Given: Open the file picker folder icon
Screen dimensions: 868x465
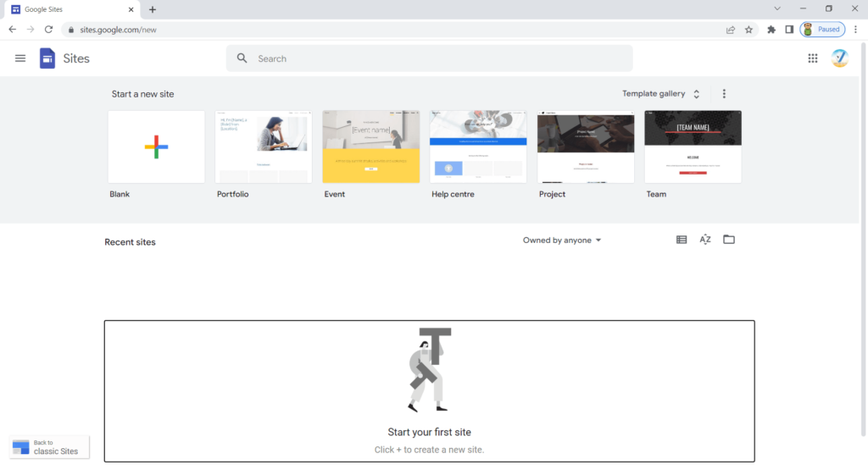Looking at the screenshot, I should pyautogui.click(x=729, y=240).
